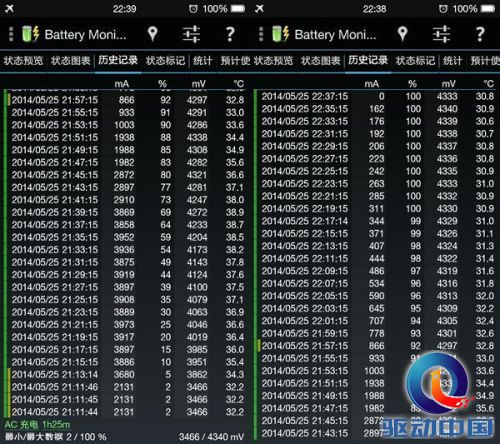Screen dimensions: 500x444
Task: Open settings sliders icon in right screen
Action: click(441, 34)
